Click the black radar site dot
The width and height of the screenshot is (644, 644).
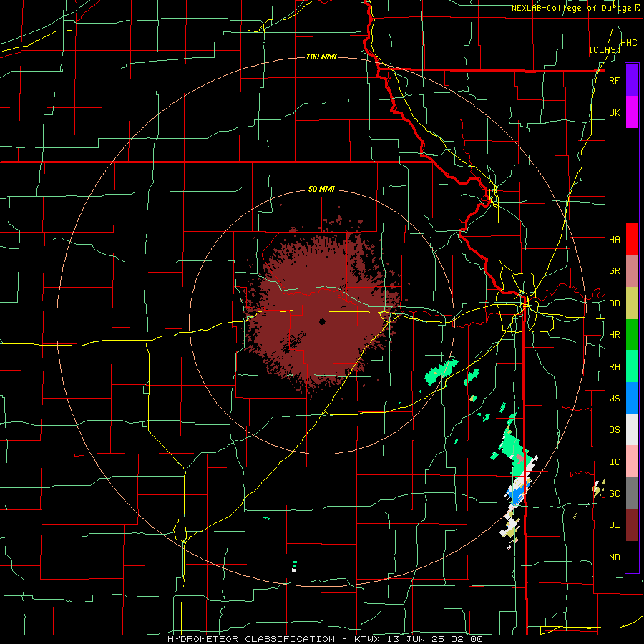(x=322, y=321)
